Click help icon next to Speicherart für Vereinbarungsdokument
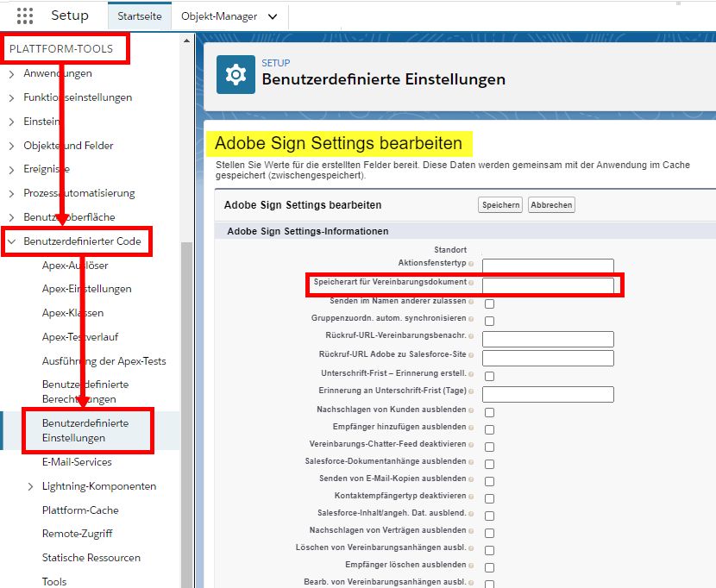 [x=471, y=283]
